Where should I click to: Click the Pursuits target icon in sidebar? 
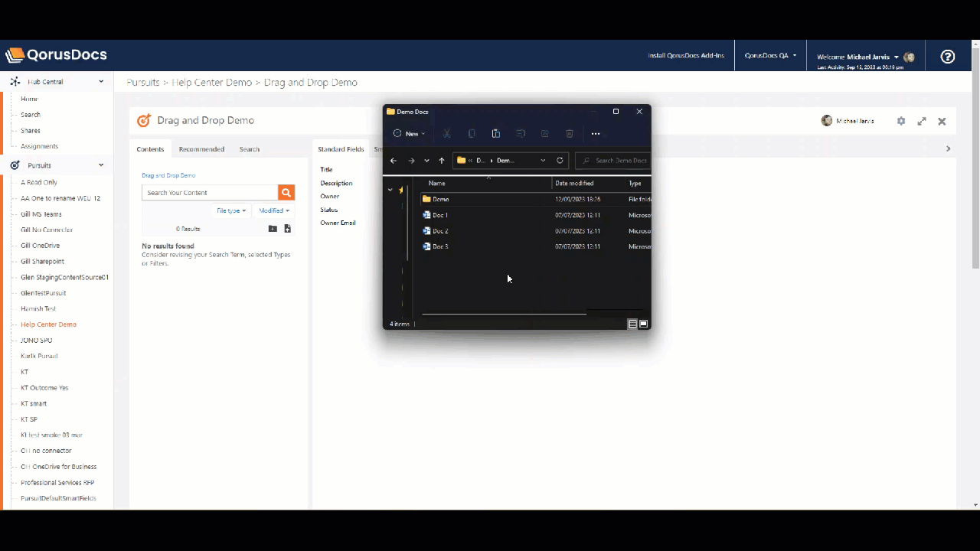pos(15,165)
